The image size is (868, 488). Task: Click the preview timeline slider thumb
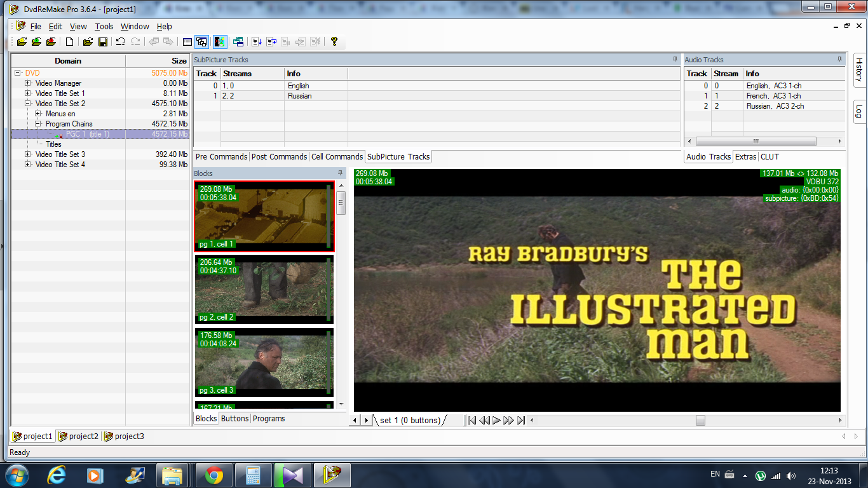coord(700,420)
